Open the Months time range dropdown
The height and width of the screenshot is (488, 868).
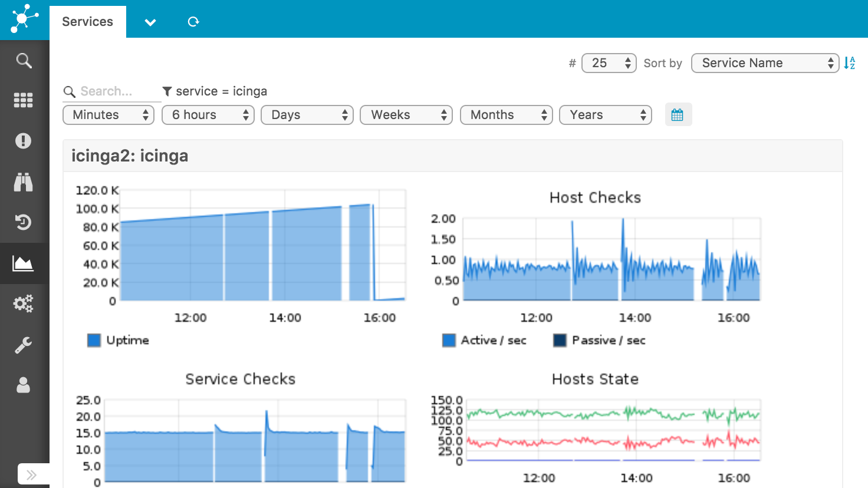click(x=506, y=115)
